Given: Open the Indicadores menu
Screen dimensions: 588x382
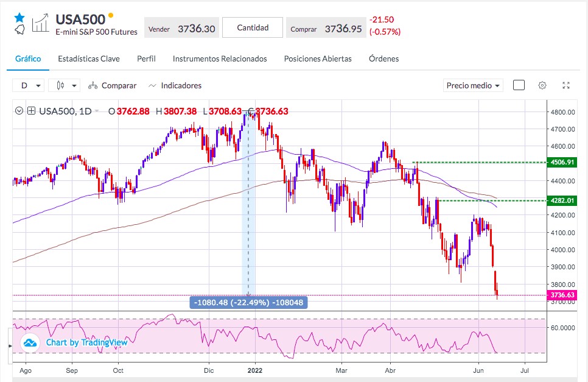Looking at the screenshot, I should (x=175, y=85).
